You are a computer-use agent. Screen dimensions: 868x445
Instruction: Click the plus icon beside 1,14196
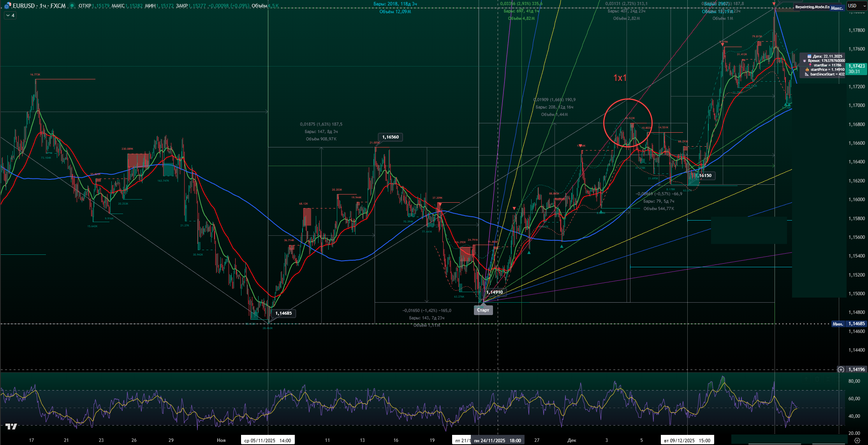[x=841, y=370]
